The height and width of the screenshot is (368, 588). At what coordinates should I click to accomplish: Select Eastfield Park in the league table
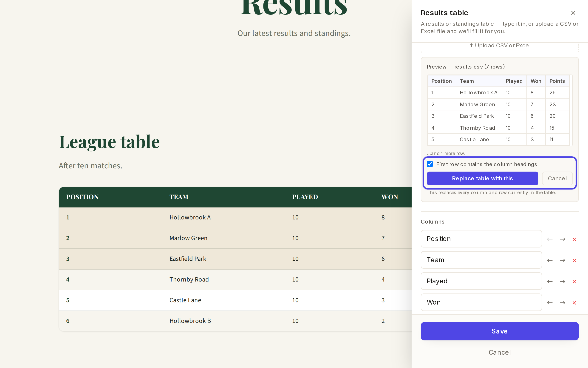coord(188,259)
